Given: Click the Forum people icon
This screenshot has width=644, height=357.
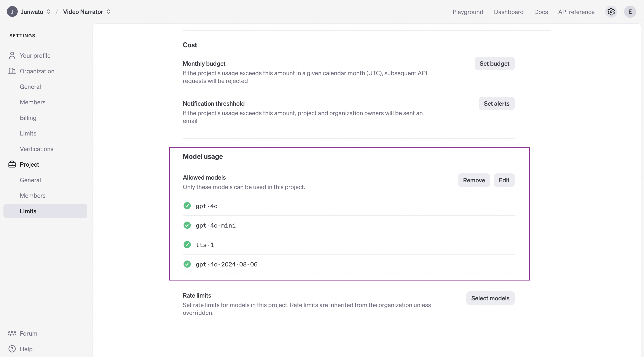Looking at the screenshot, I should [12, 333].
